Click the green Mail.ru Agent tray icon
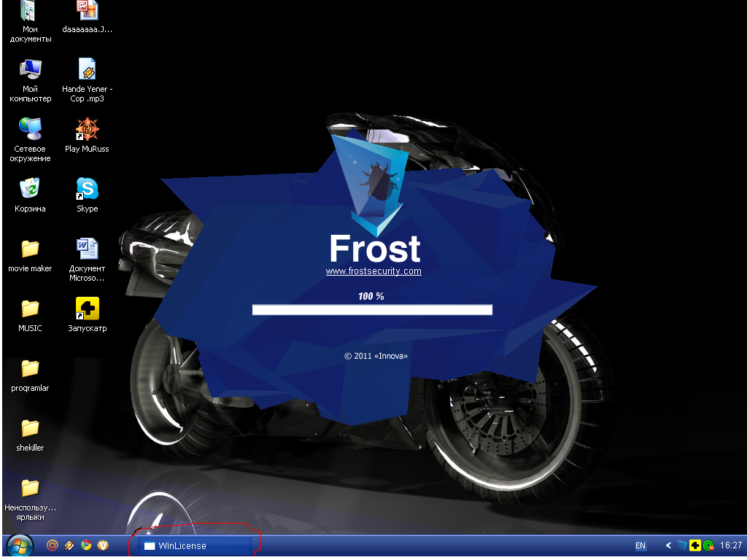This screenshot has height=560, width=747. pyautogui.click(x=708, y=545)
